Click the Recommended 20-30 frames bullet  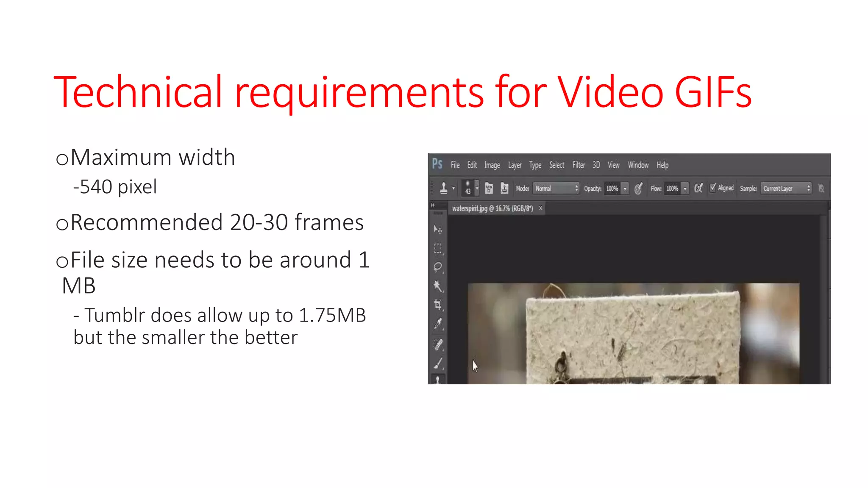pyautogui.click(x=217, y=222)
